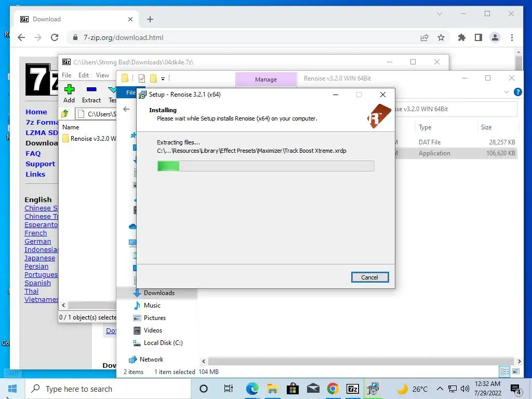
Task: Click the Renoise logo in the setup dialog
Action: click(379, 116)
